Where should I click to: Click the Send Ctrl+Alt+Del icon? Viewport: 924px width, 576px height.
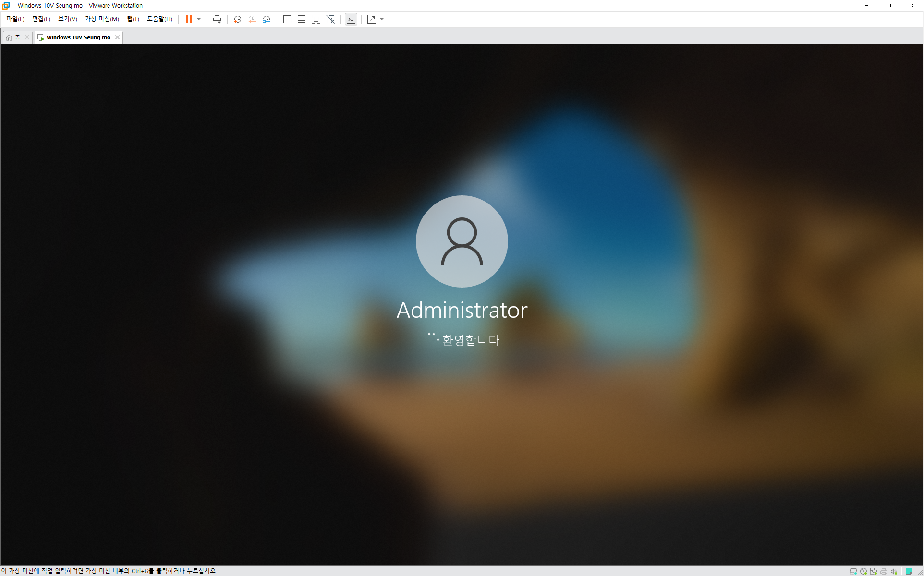click(x=217, y=19)
